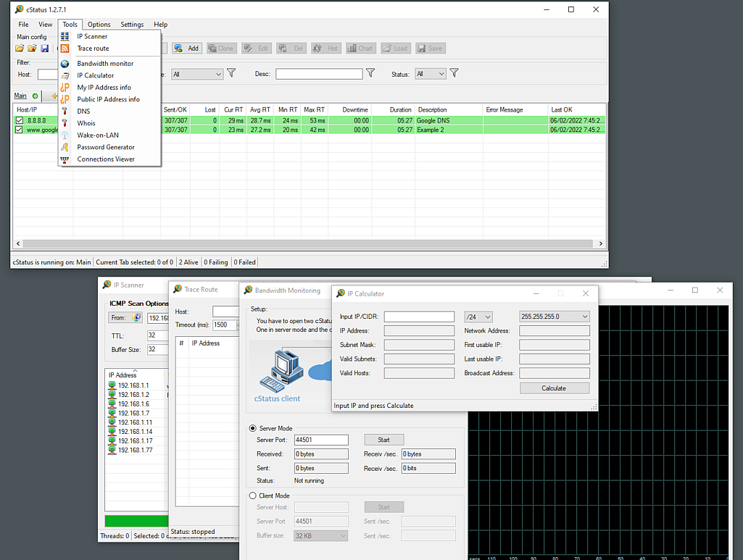This screenshot has height=560, width=743.
Task: Launch Trace route tool
Action: pos(93,49)
